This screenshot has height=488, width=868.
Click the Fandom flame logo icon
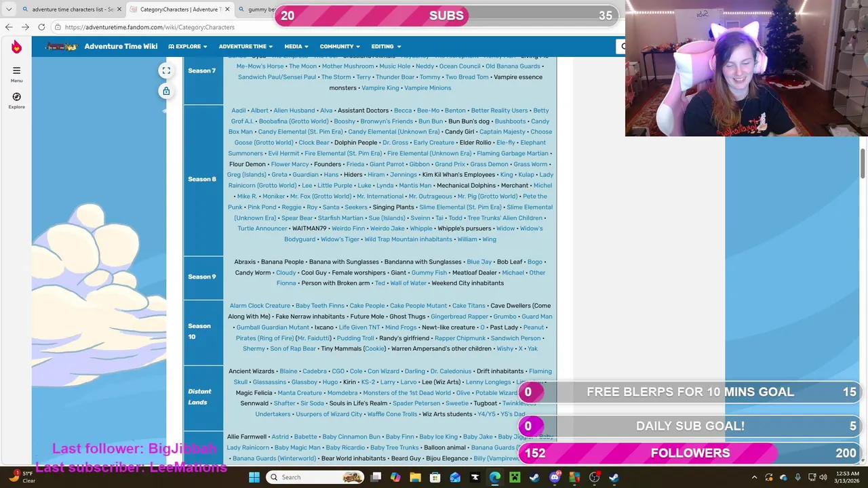click(x=16, y=46)
